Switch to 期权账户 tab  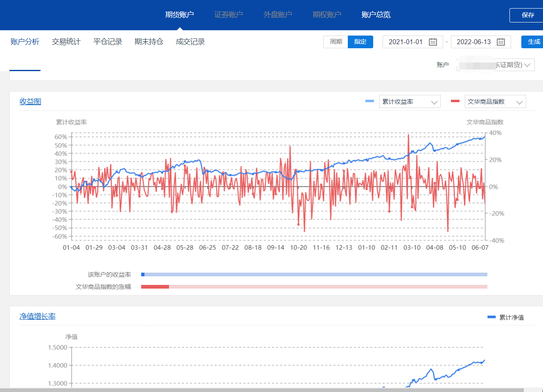[327, 15]
